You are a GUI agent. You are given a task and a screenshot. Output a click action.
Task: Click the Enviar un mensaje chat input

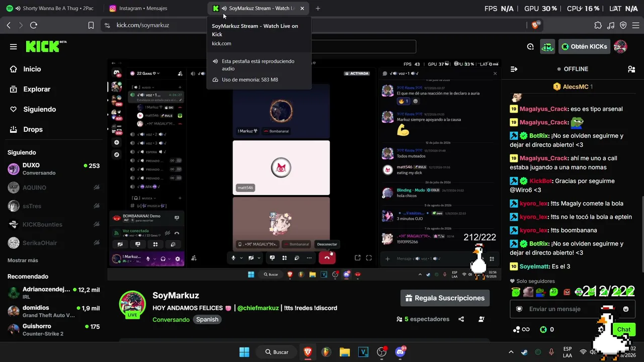click(x=573, y=309)
